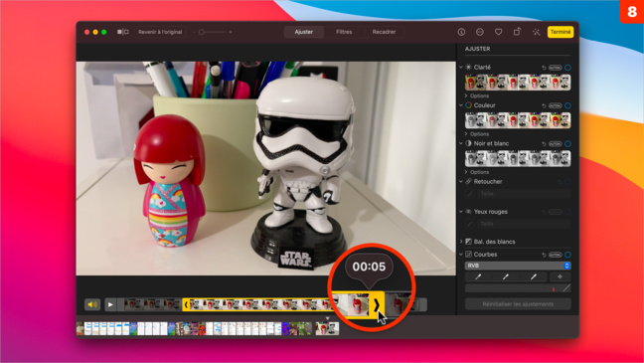Click the Auto button for Couleur
The width and height of the screenshot is (644, 363).
[556, 105]
